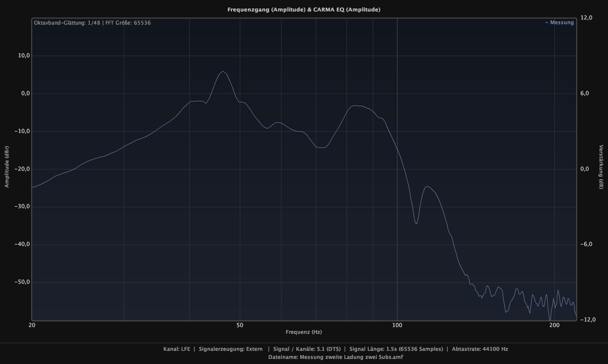Click the highest peak of the measurement curve
Viewport: 608px width, 364px height.
[x=223, y=71]
